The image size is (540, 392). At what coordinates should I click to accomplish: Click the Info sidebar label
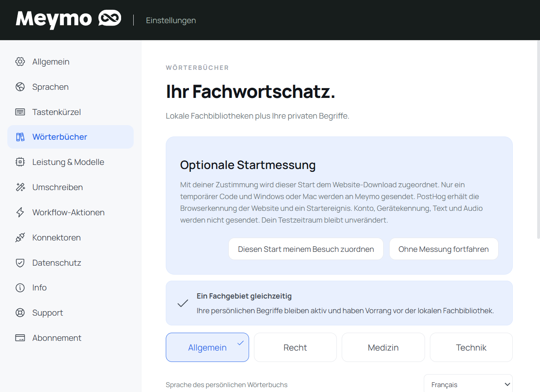(x=39, y=288)
